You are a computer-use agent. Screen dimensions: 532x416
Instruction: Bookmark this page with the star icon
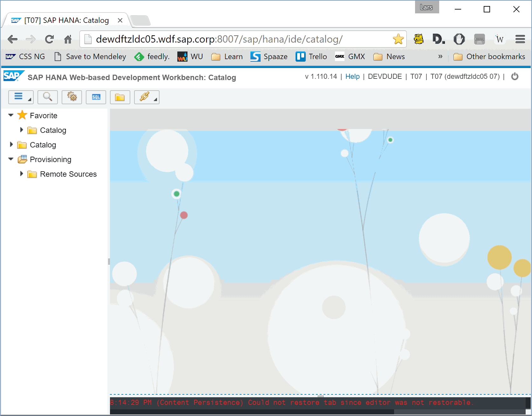click(x=398, y=39)
